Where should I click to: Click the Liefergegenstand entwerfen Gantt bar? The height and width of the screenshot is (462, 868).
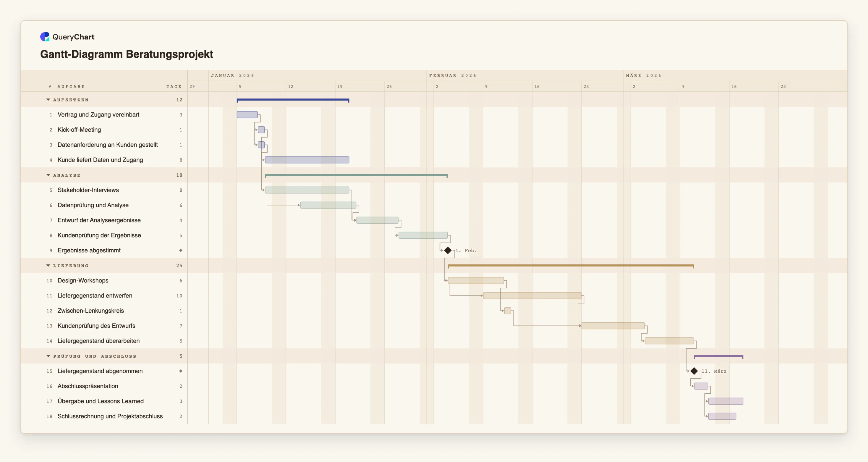click(x=532, y=296)
